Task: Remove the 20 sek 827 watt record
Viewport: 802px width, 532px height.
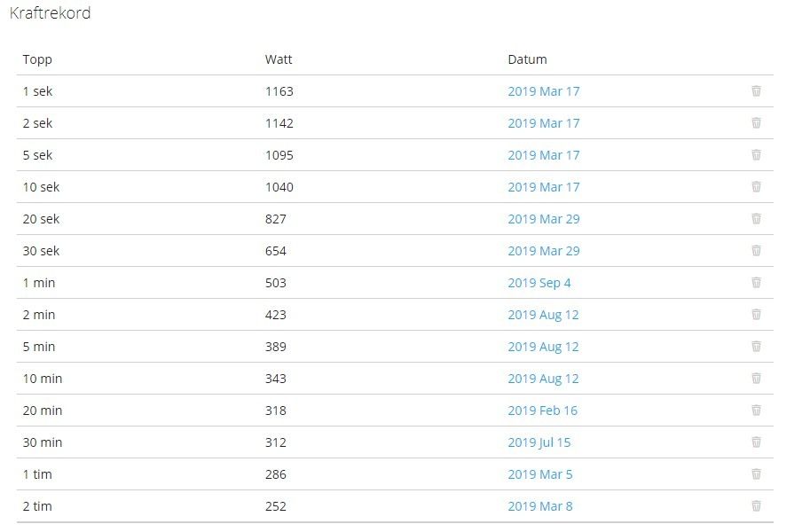Action: click(756, 219)
